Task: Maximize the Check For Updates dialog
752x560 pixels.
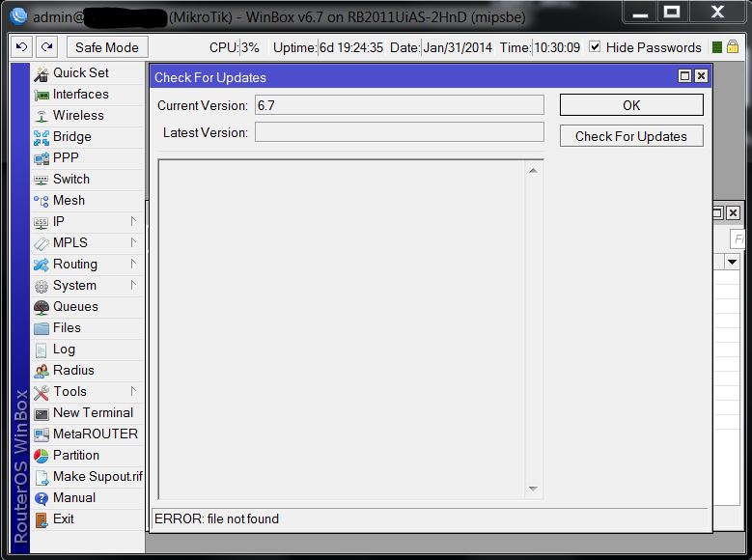Action: point(684,76)
